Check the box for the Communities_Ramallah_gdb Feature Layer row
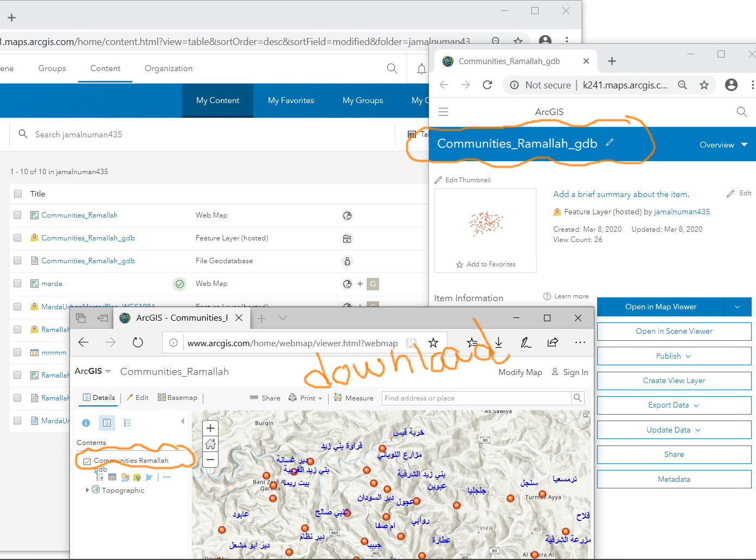 tap(18, 238)
